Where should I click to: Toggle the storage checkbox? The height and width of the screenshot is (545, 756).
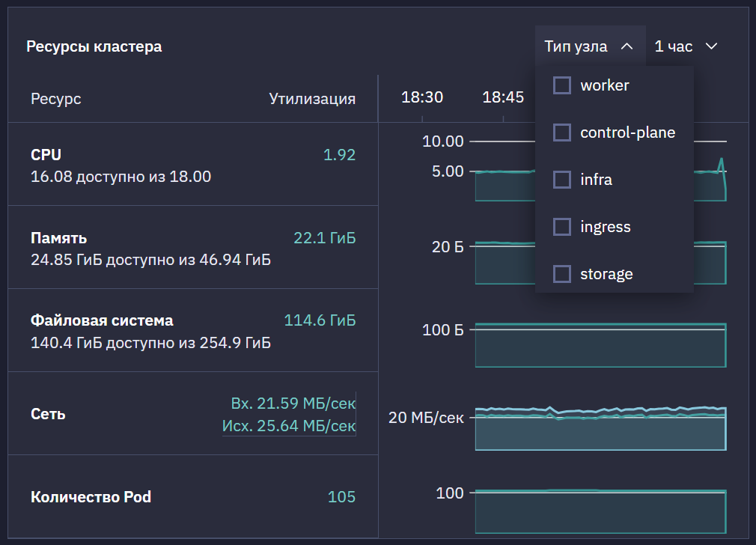click(x=561, y=274)
